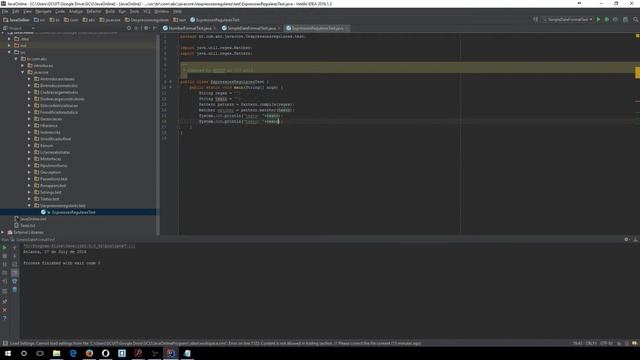
Task: Open the Analyze menu
Action: click(x=76, y=11)
